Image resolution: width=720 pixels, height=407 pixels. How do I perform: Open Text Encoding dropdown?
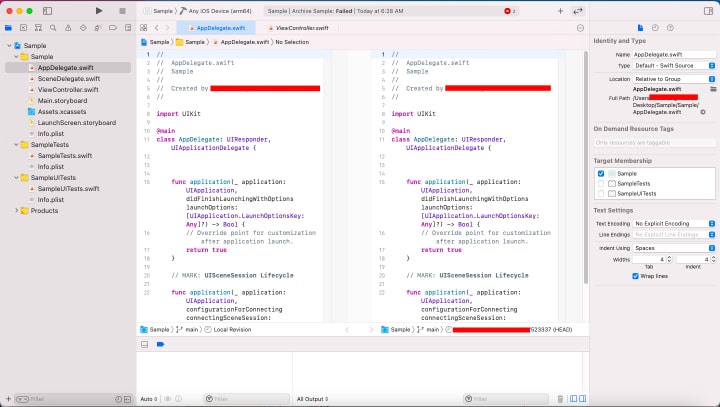click(674, 224)
